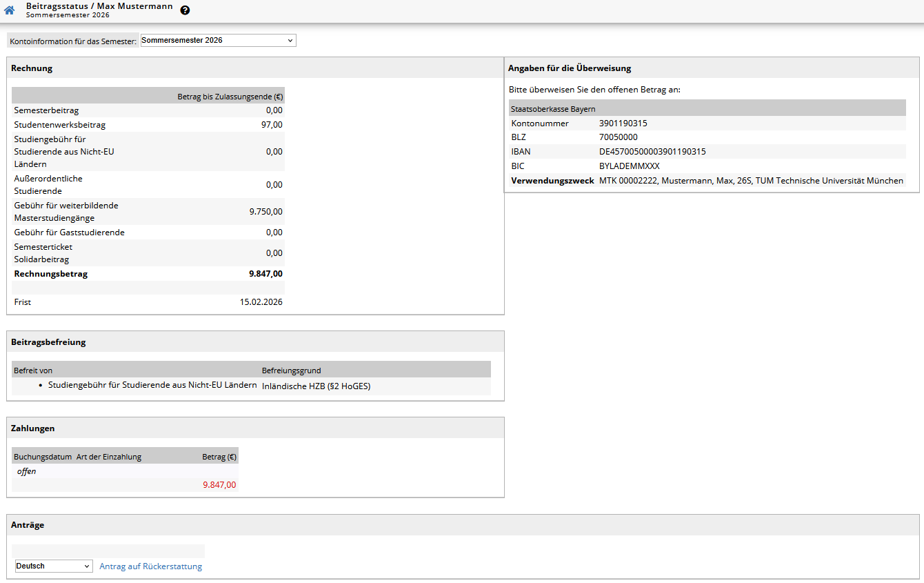Open the Sommersemester 2026 semester dropdown
This screenshot has width=924, height=583.
[218, 41]
